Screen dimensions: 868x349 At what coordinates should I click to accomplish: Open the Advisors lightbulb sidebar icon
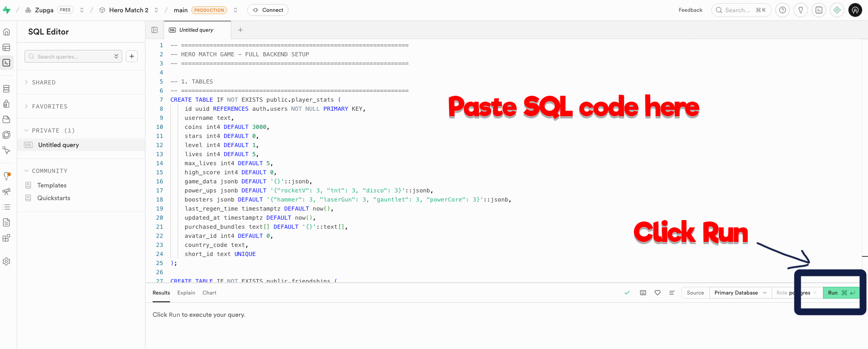[x=6, y=176]
